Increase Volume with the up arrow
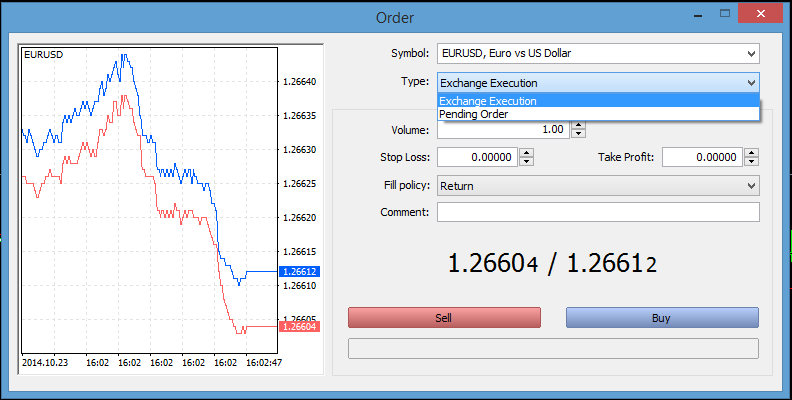792x400 pixels. point(578,125)
